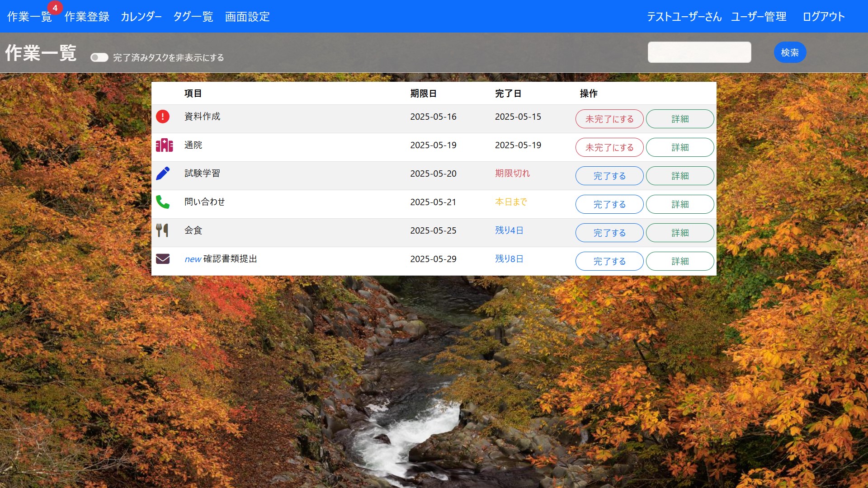Open the タグ一覧 page
868x488 pixels.
(x=193, y=17)
